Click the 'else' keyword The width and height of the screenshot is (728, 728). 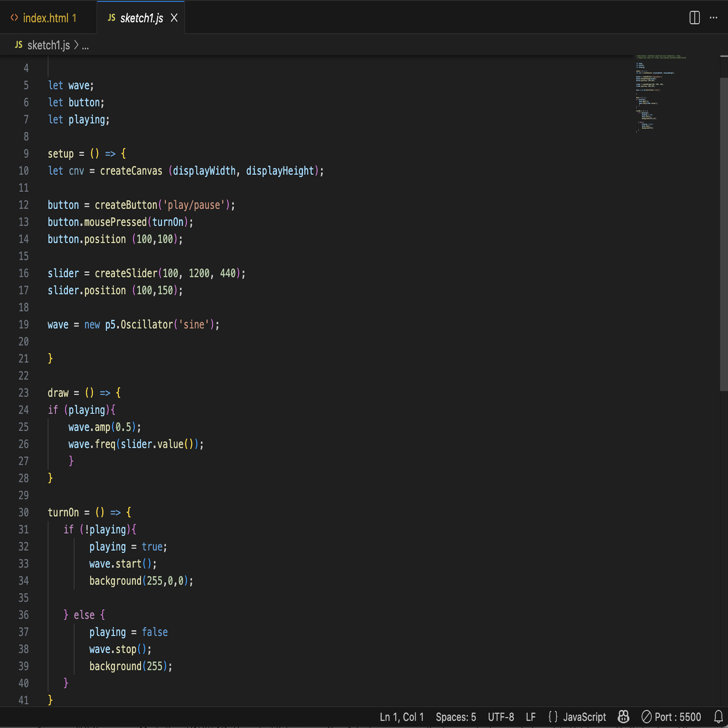(84, 615)
